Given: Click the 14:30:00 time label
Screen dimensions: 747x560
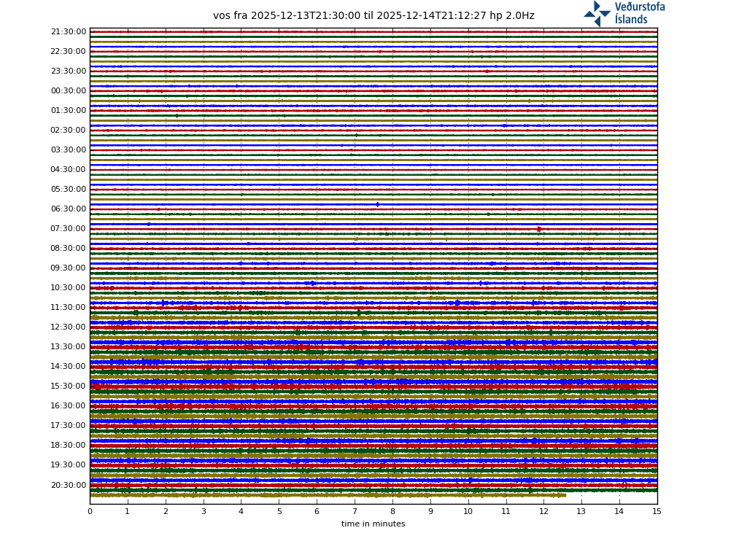Looking at the screenshot, I should [69, 367].
